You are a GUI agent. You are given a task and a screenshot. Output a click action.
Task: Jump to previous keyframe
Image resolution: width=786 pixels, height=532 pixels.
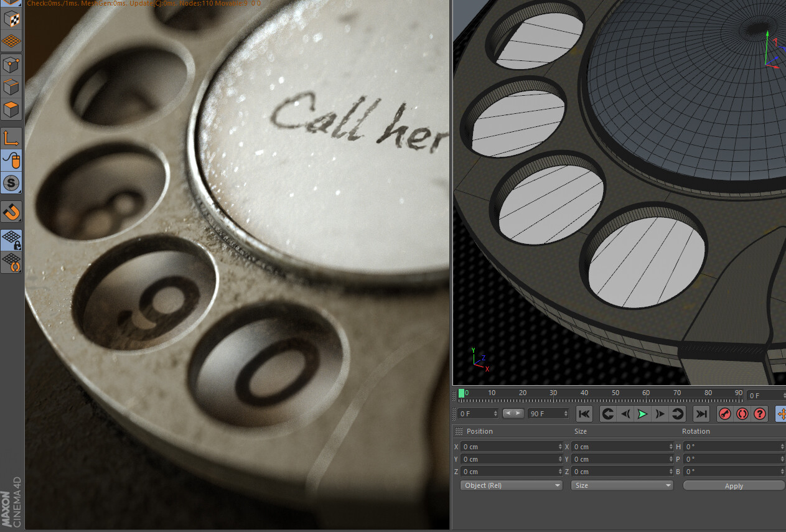608,414
